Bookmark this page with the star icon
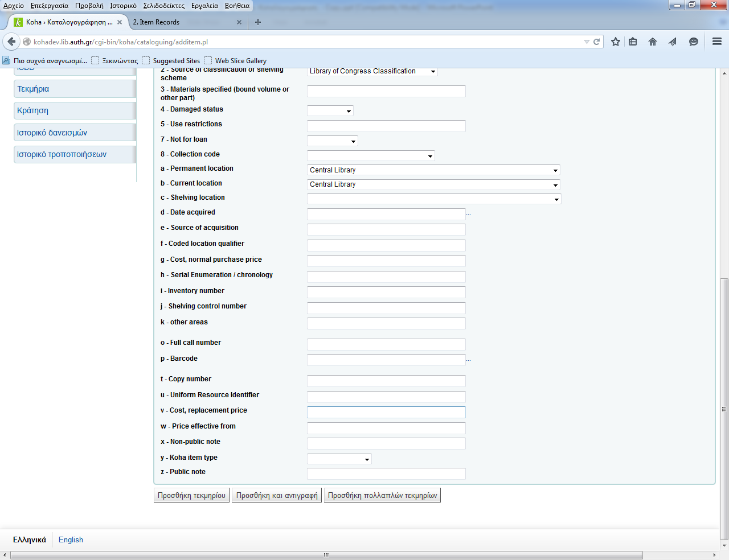The height and width of the screenshot is (560, 729). tap(616, 42)
